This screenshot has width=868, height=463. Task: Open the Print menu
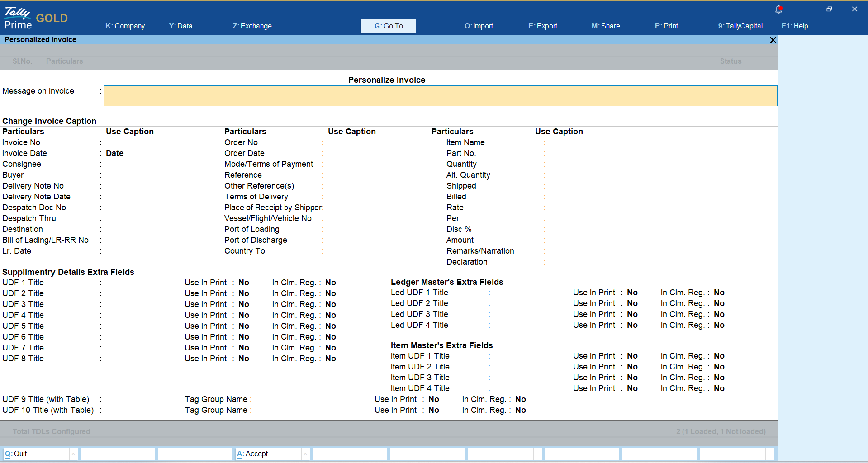pyautogui.click(x=666, y=26)
